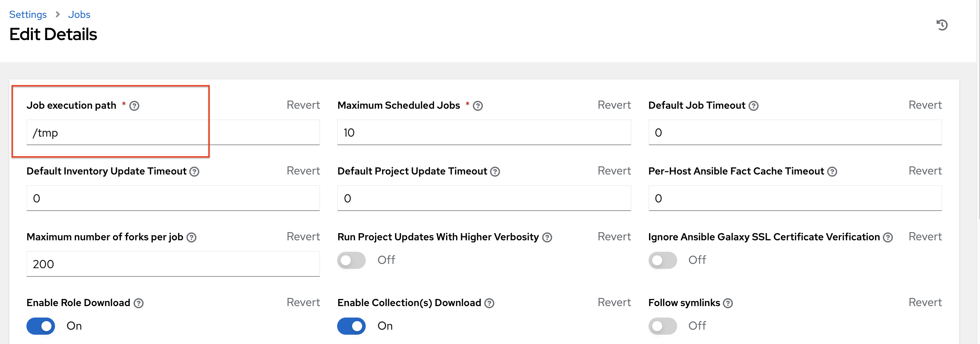Revert Maximum number of forks per job
Viewport: 980px width, 344px height.
303,237
